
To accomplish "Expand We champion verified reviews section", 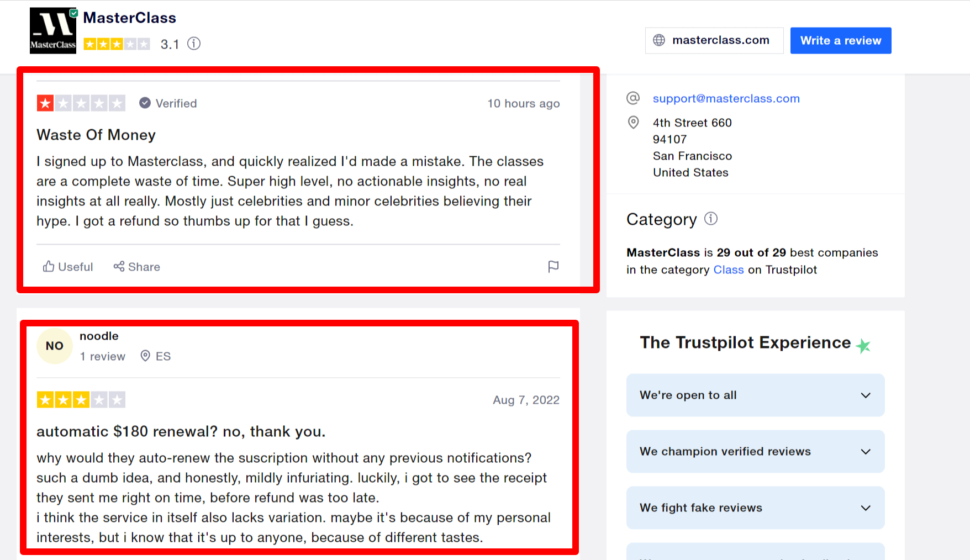I will point(755,451).
